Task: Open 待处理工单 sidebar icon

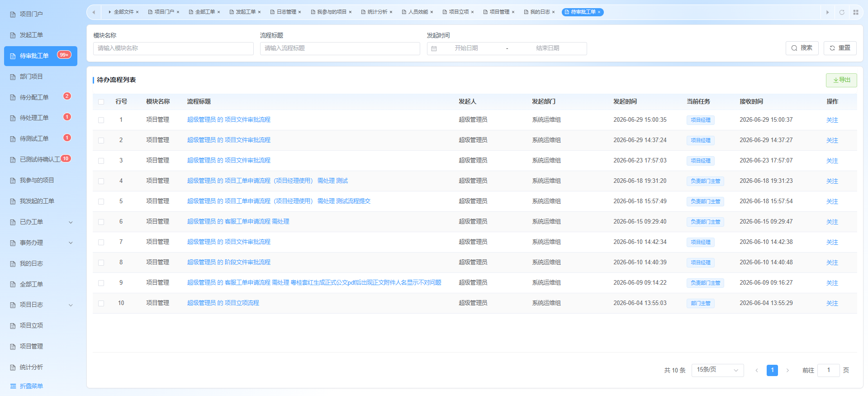Action: (x=13, y=118)
